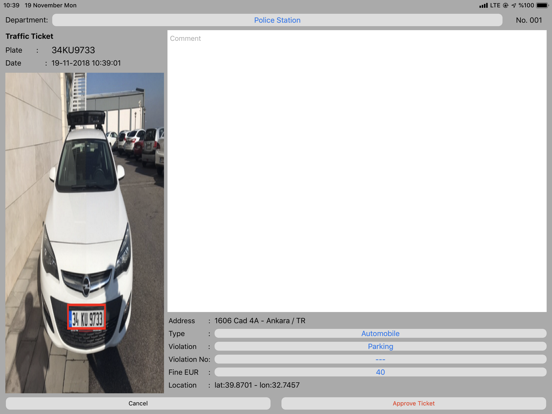Tap location lat:39.8701 - lon:32.7457

point(257,385)
